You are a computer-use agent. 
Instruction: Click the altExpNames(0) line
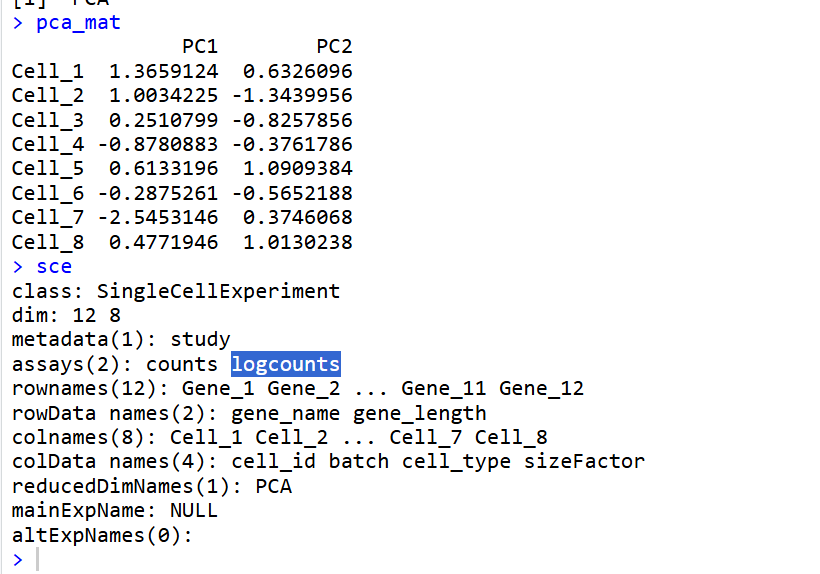tap(102, 535)
